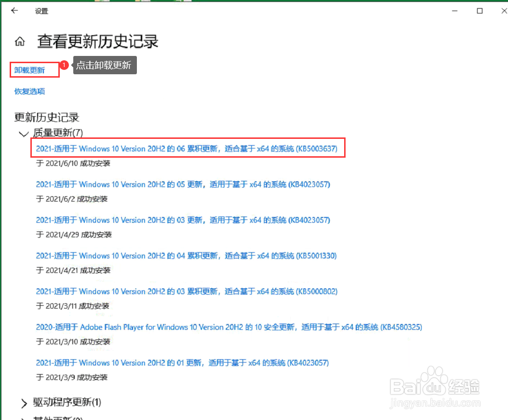Open the KB4023057 update installed on 2021/3/9

182,363
